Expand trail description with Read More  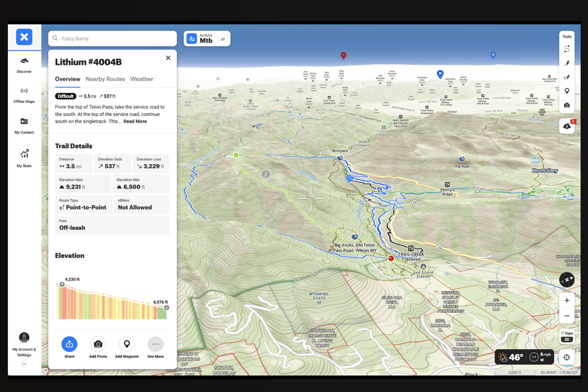click(x=135, y=121)
